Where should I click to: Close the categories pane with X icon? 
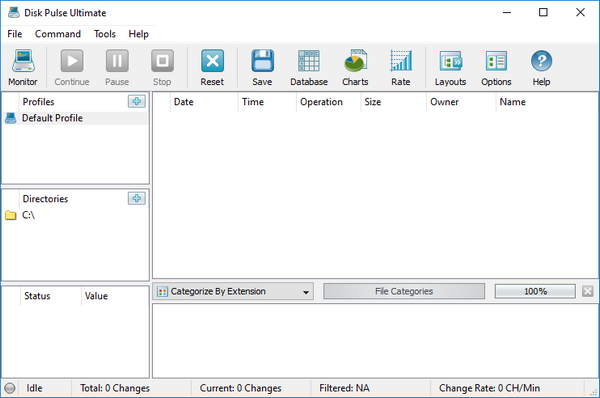coord(588,291)
